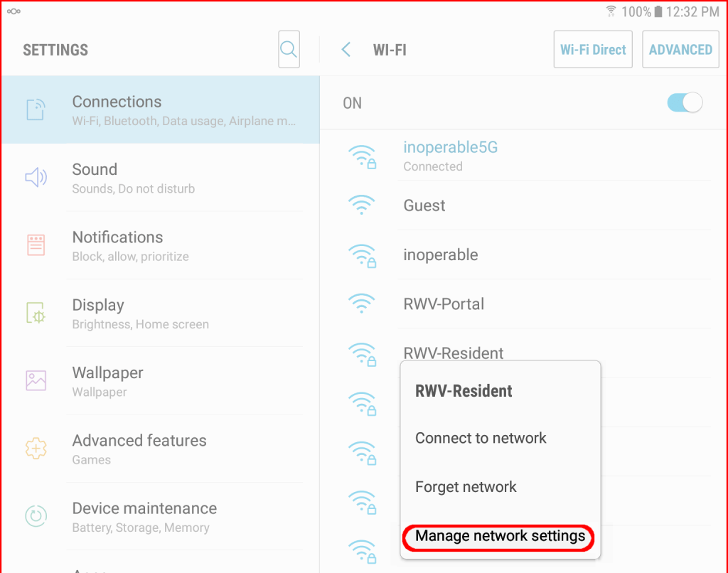Tap the Sound speaker icon
The image size is (728, 573).
pyautogui.click(x=36, y=177)
